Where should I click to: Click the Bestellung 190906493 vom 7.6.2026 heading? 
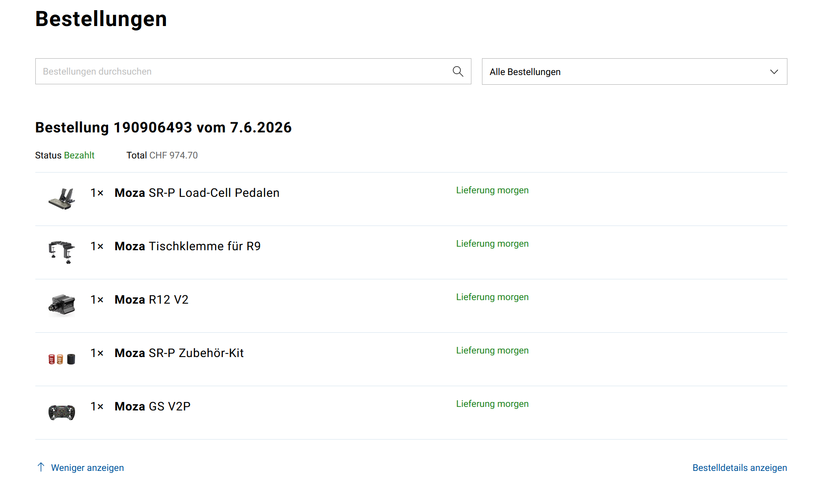click(163, 128)
